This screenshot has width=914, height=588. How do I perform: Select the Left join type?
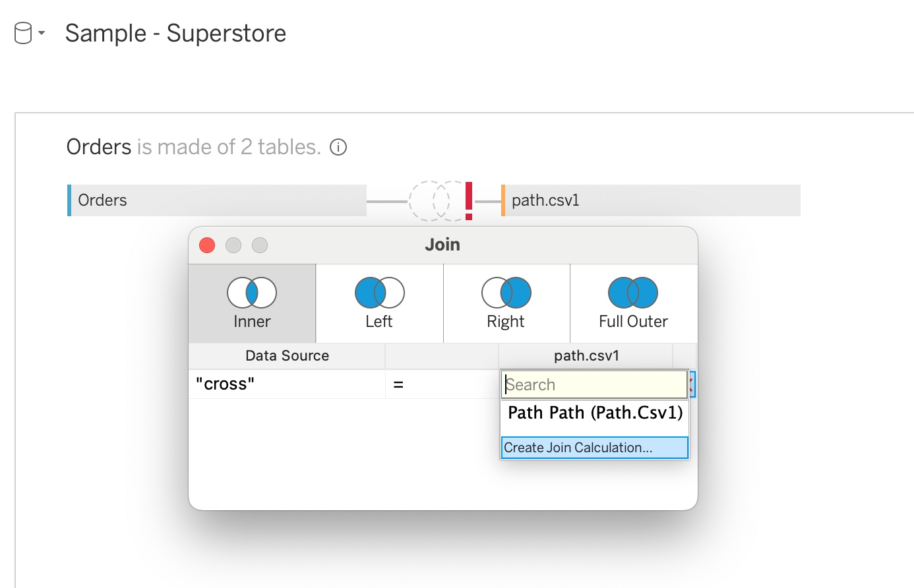click(379, 304)
